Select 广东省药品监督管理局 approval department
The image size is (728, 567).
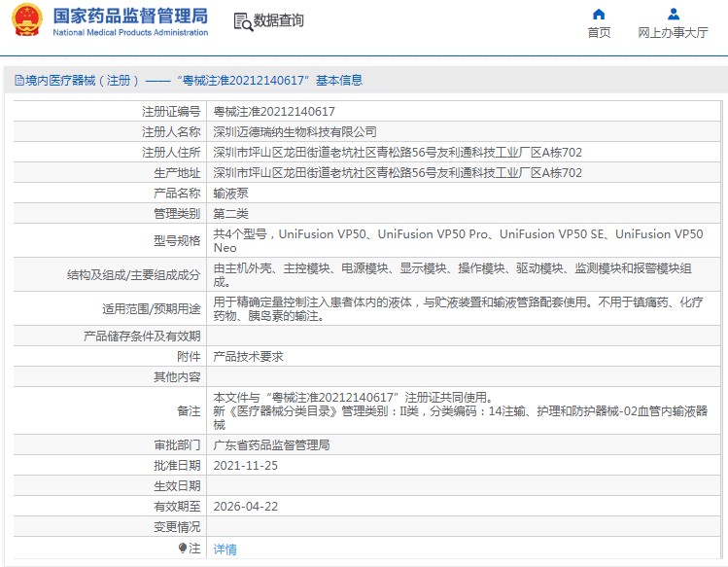click(x=271, y=445)
